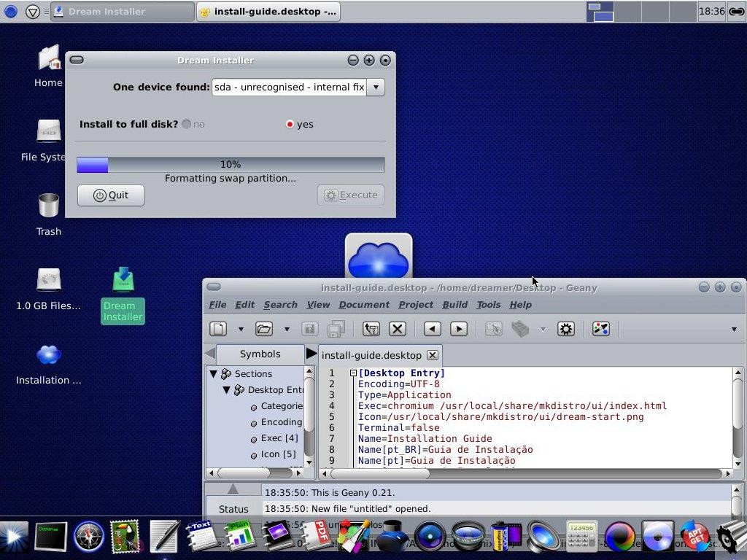Click the Reload current file icon in Geany
Image resolution: width=747 pixels, height=560 pixels.
click(371, 329)
